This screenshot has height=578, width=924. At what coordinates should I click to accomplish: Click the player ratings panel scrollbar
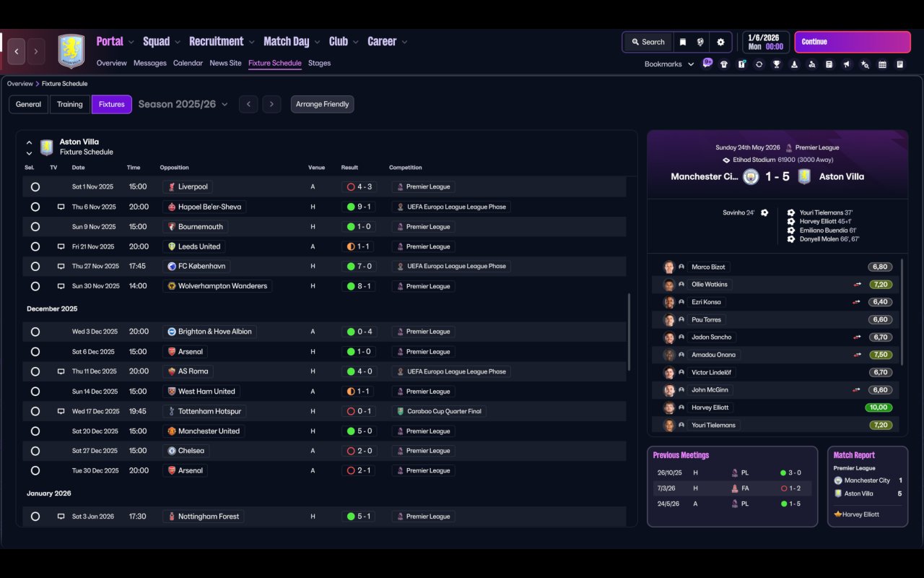click(x=902, y=312)
